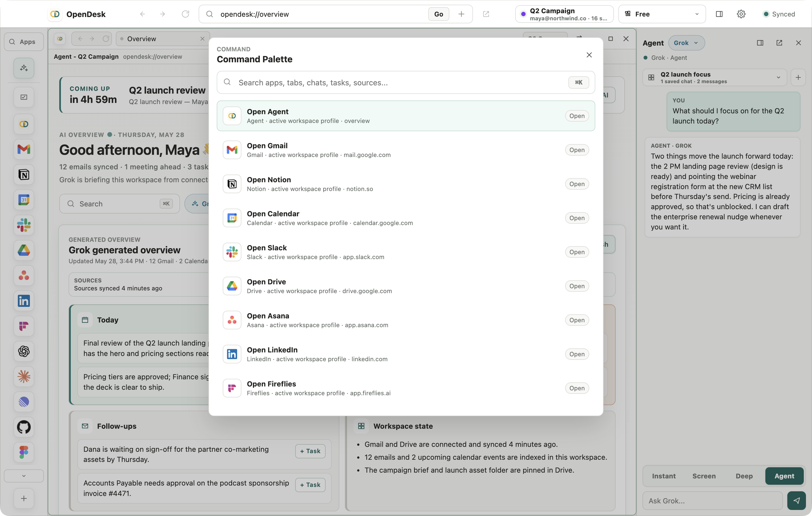Click the settings gear in the top bar

click(741, 14)
